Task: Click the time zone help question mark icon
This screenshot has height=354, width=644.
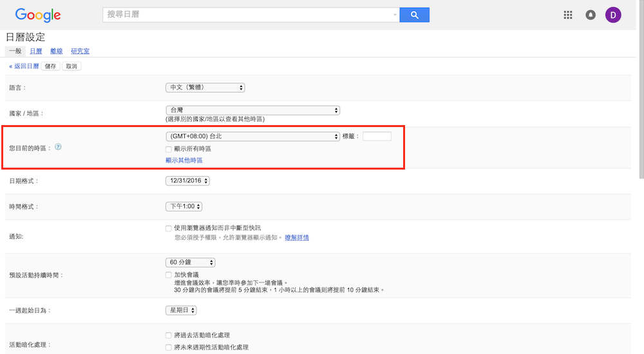Action: [58, 147]
